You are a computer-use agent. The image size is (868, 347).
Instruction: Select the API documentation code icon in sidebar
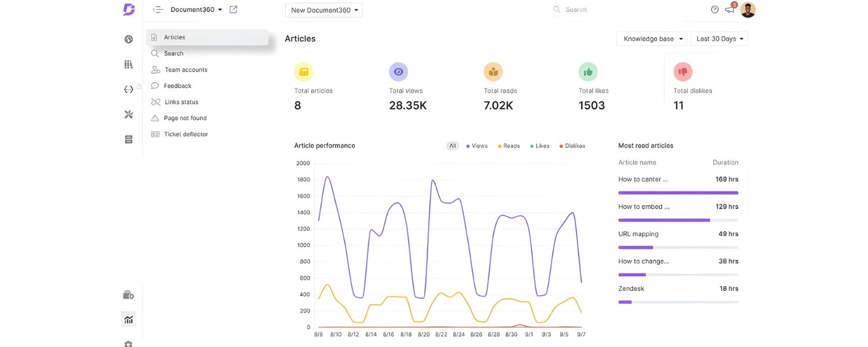click(x=128, y=88)
